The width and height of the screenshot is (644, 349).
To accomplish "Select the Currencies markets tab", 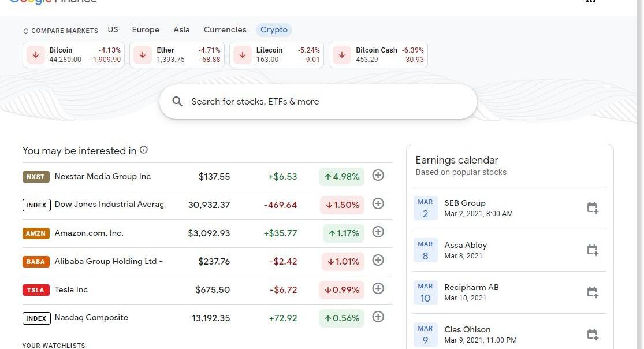I will (225, 30).
